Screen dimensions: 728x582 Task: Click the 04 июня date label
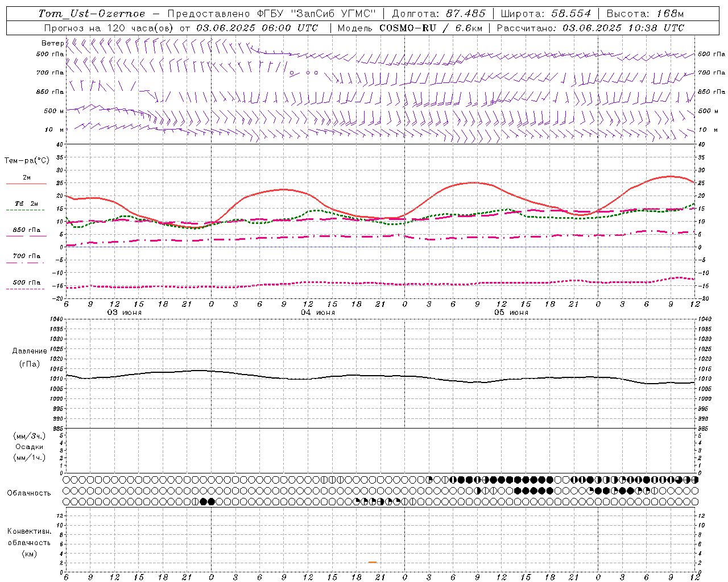[318, 313]
